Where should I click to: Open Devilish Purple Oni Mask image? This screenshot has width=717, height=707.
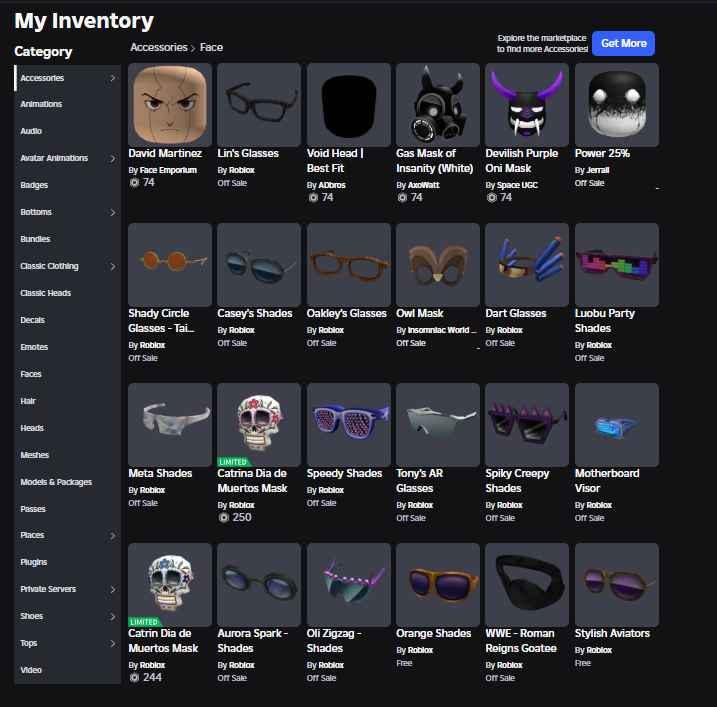tap(527, 105)
